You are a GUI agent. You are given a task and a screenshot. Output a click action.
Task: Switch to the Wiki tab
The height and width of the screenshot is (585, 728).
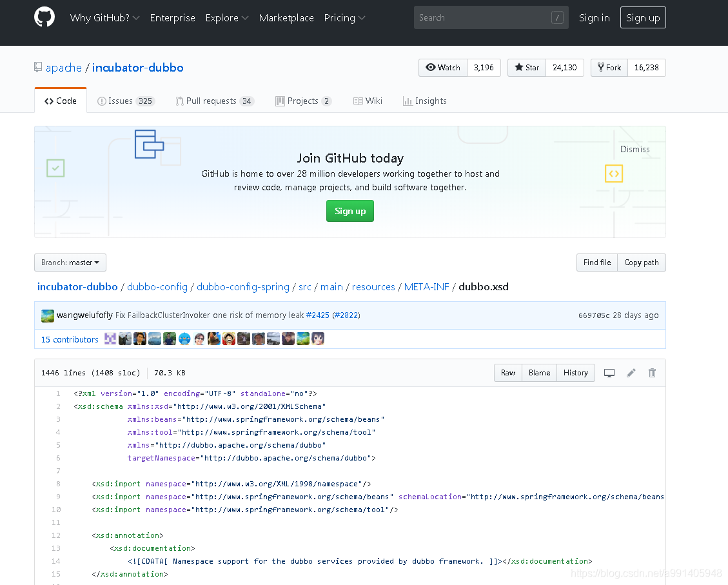[x=368, y=101]
